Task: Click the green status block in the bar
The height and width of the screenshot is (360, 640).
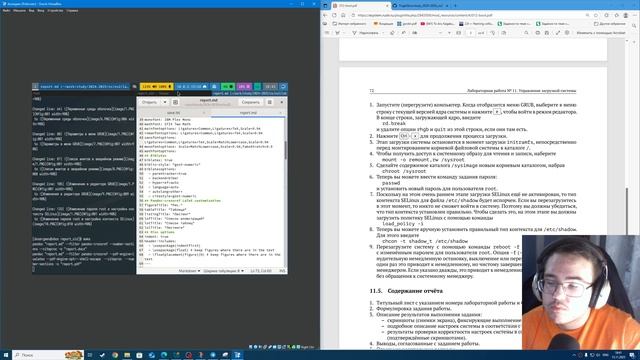Action: (x=227, y=87)
